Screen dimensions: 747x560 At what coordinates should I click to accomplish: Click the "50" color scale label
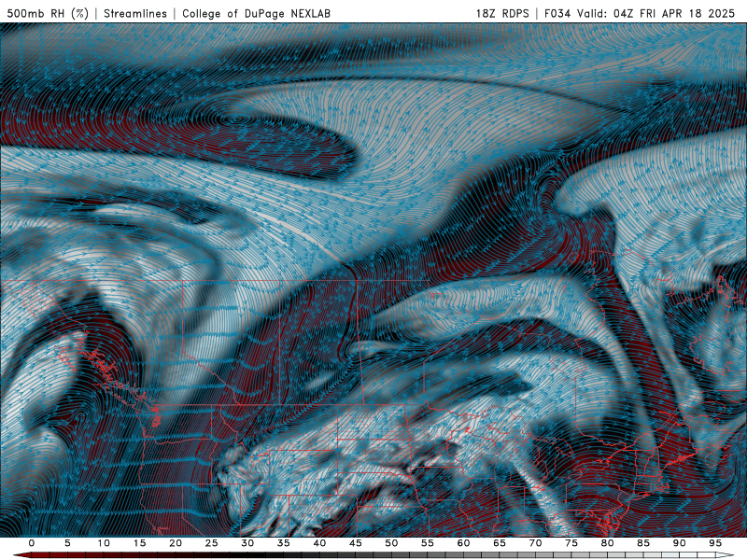[x=391, y=543]
